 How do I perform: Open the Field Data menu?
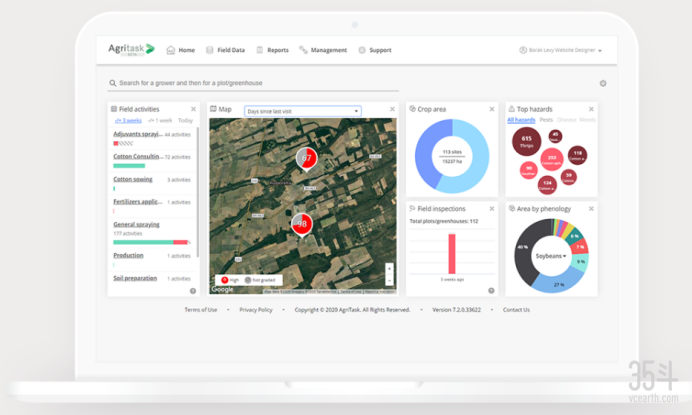tap(225, 50)
